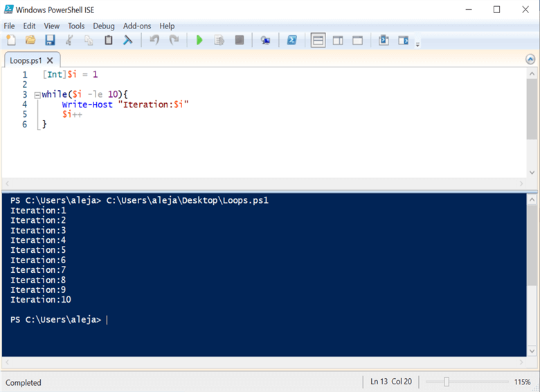Open the Help menu

(167, 26)
